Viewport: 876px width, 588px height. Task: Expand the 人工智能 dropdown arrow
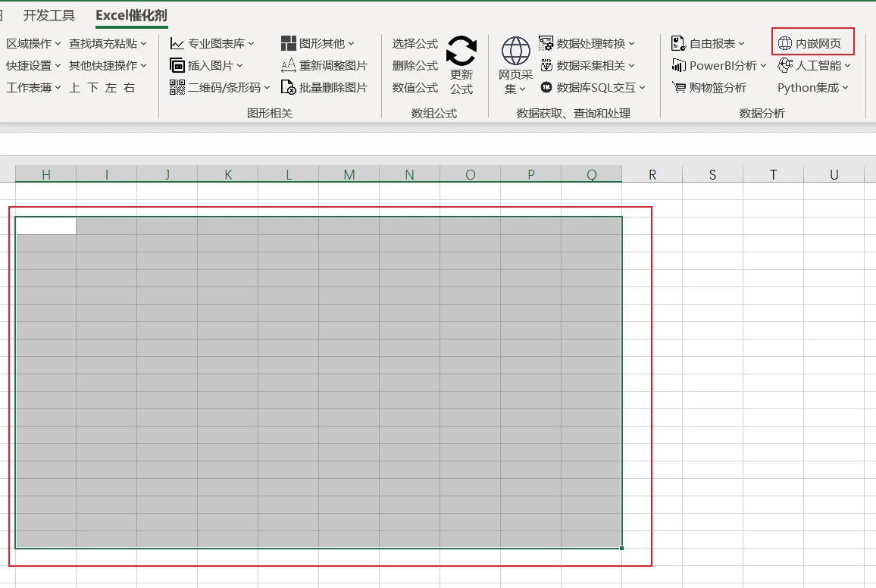(847, 66)
